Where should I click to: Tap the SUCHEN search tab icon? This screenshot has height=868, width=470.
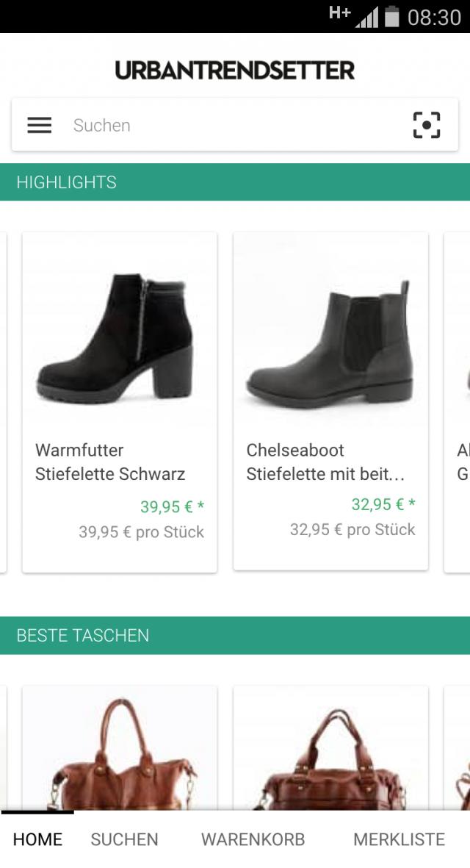123,839
